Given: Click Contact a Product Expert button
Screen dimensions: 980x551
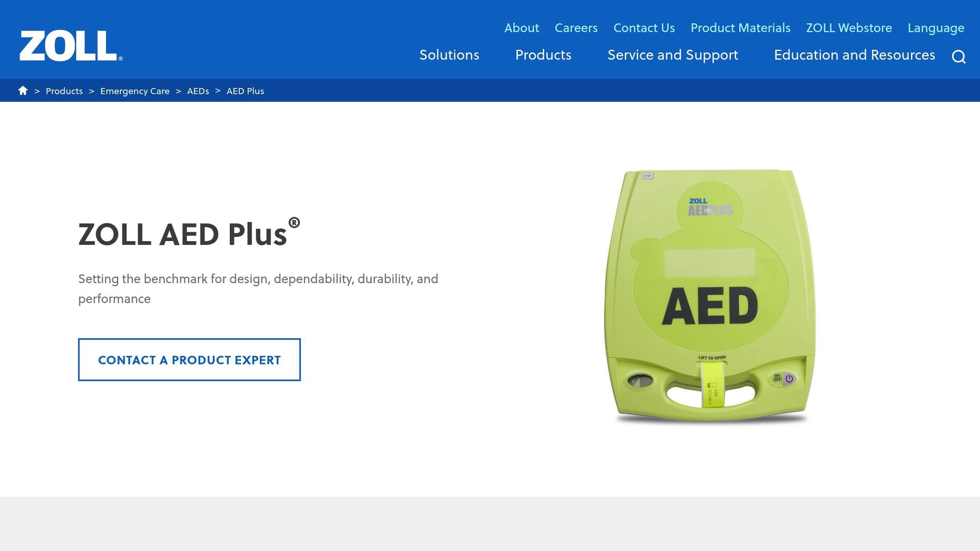Looking at the screenshot, I should coord(189,360).
